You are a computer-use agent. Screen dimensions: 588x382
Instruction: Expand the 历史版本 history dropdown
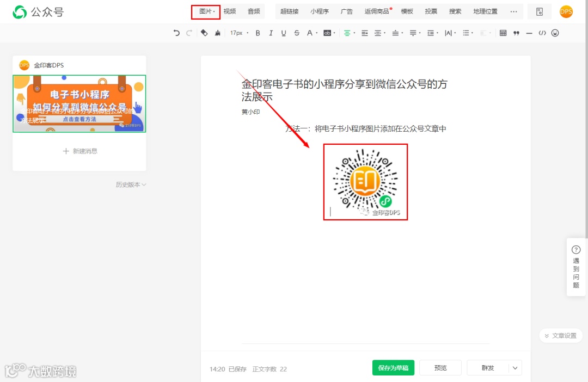tap(131, 184)
